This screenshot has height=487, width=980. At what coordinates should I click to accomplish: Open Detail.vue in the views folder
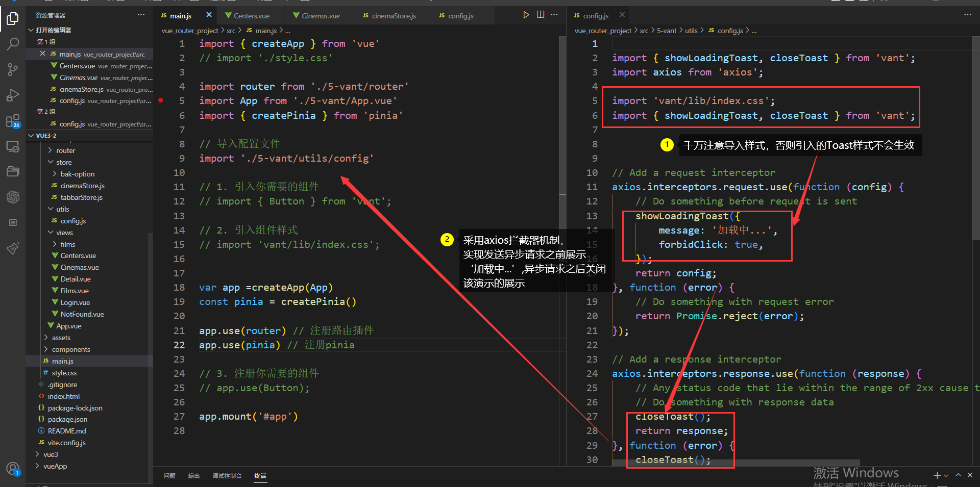click(x=76, y=279)
